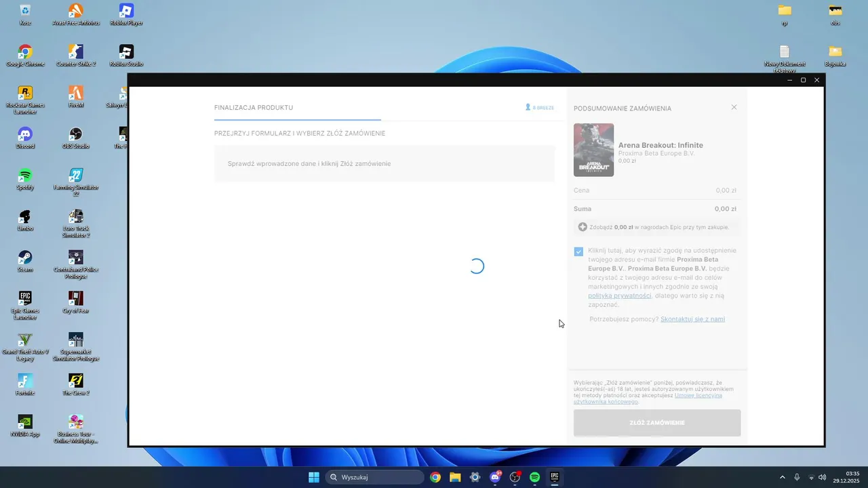This screenshot has height=488, width=868.
Task: Close the order summary panel with X
Action: 734,107
